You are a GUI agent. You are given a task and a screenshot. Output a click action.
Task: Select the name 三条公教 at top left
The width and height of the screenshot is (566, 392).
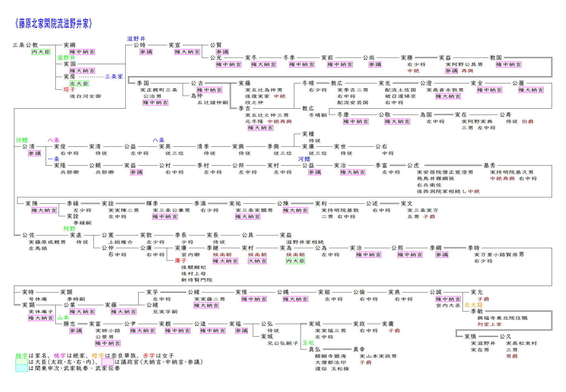click(25, 45)
